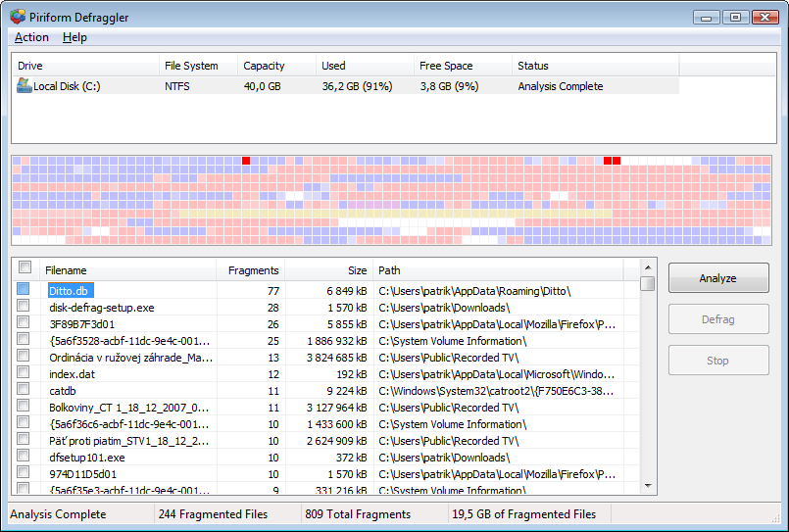Select the catdb filename
This screenshot has width=789, height=532.
coord(63,391)
